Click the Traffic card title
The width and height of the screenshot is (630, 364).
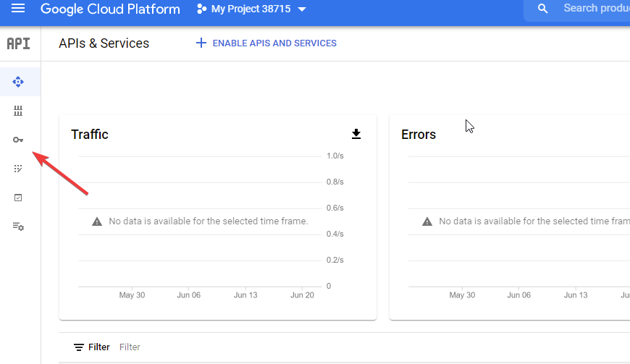click(x=90, y=135)
